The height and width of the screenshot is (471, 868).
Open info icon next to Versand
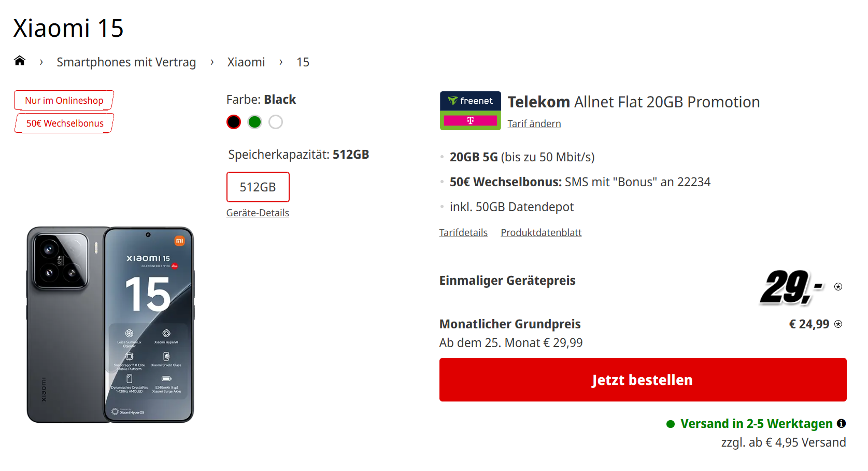pos(842,423)
